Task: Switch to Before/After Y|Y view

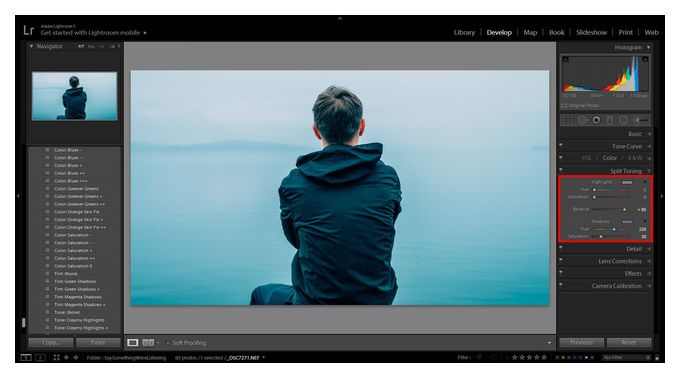Action: coord(148,342)
